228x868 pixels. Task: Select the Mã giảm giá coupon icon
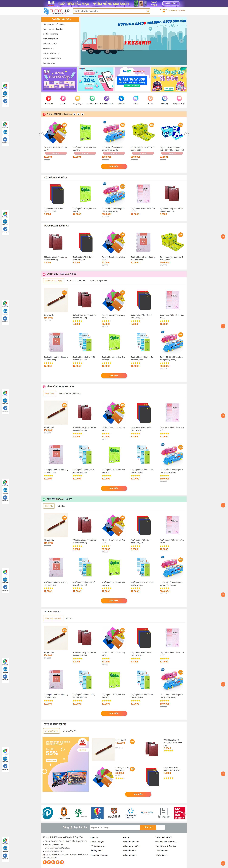click(x=77, y=98)
